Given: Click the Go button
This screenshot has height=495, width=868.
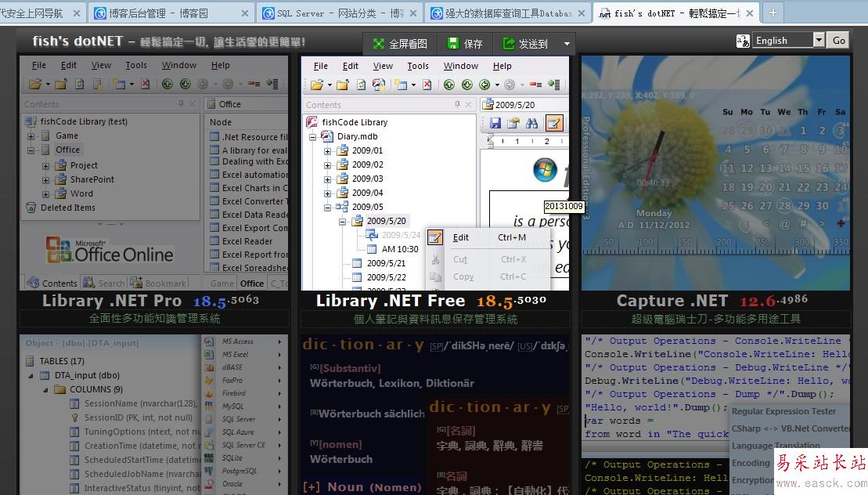Looking at the screenshot, I should click(839, 41).
